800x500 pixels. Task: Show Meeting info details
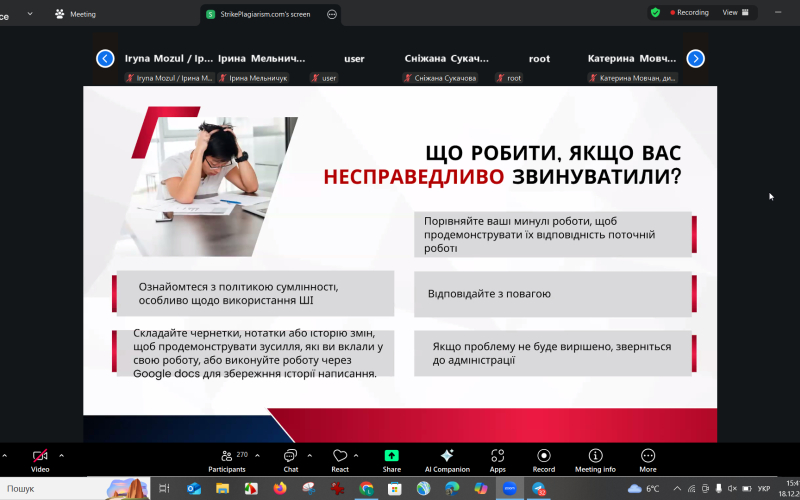[x=595, y=457]
